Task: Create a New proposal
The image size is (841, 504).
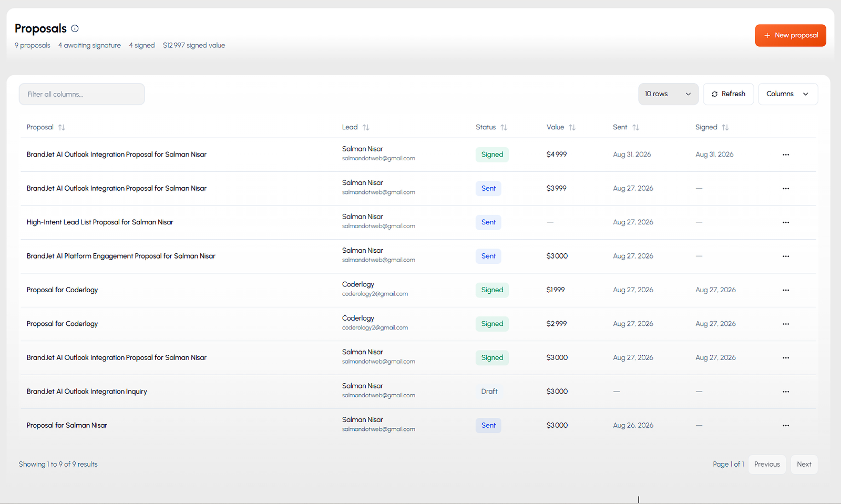Action: [x=791, y=35]
